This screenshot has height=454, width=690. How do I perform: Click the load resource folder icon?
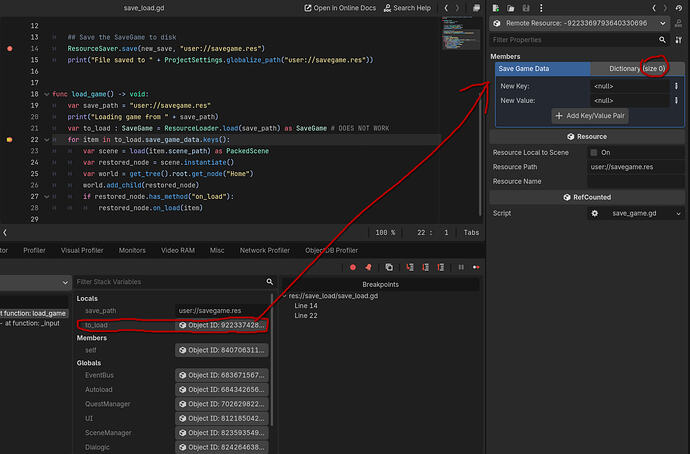click(x=512, y=7)
